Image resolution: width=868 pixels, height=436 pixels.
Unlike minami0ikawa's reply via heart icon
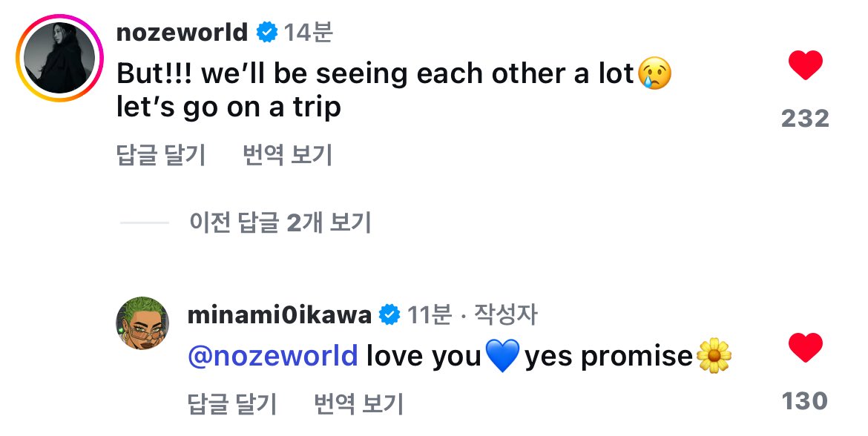806,348
